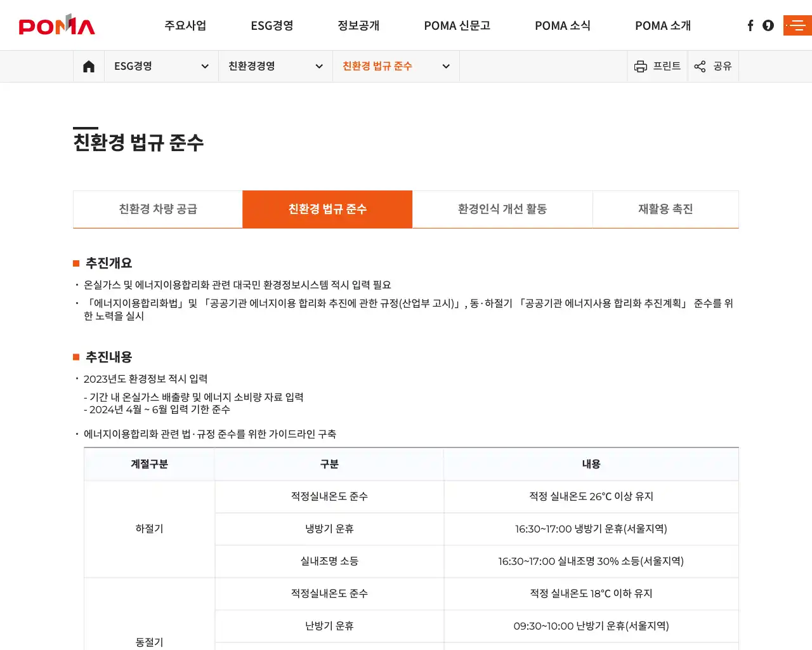Click the 실내조명 소등 cell
This screenshot has width=812, height=650.
[x=329, y=561]
